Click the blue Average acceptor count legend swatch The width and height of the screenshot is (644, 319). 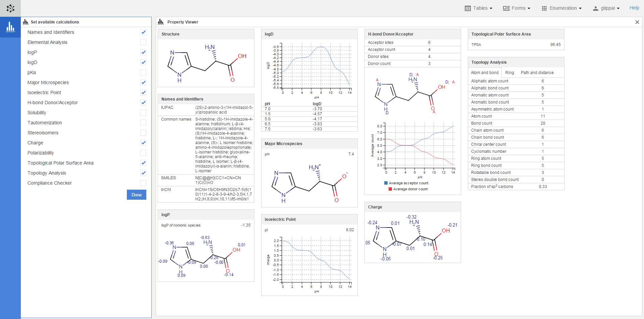click(386, 183)
